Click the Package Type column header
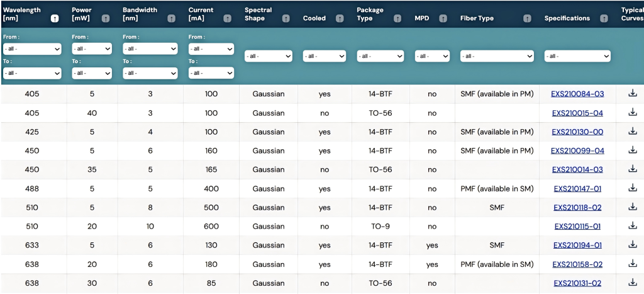 tap(369, 14)
